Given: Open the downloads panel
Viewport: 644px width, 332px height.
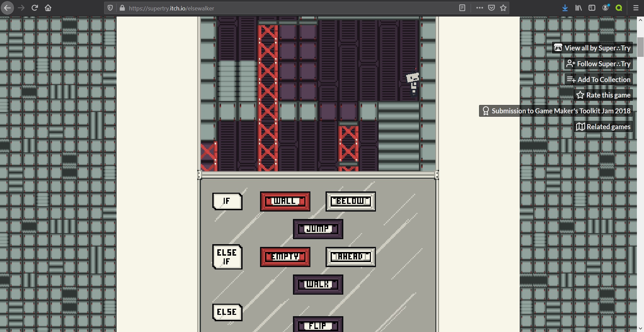Looking at the screenshot, I should click(565, 8).
